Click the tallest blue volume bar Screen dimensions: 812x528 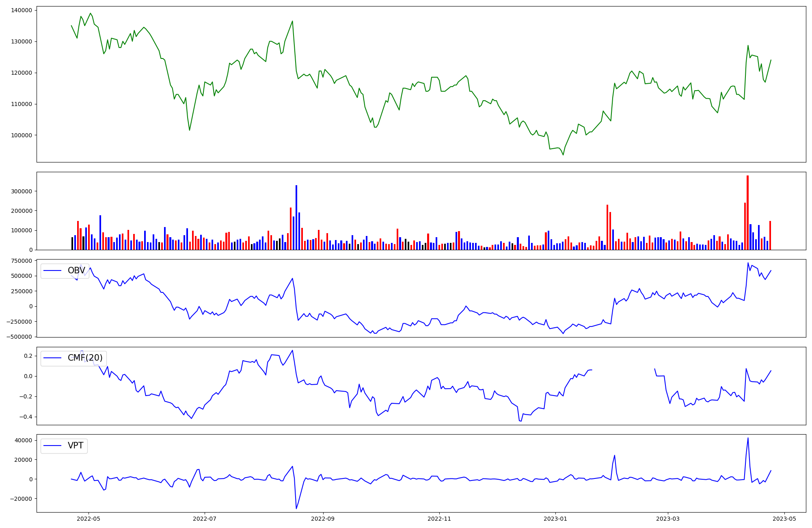[x=296, y=217]
